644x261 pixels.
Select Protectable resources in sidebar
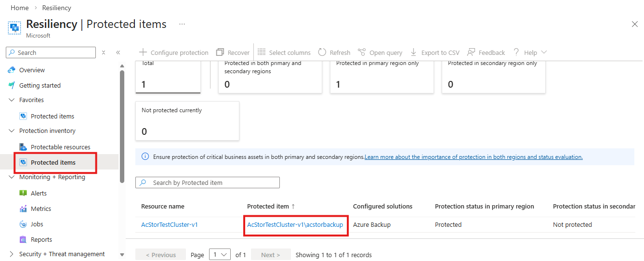(x=60, y=147)
